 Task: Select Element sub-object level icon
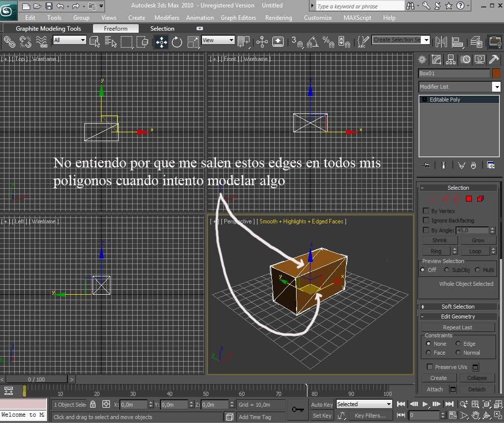tap(481, 199)
